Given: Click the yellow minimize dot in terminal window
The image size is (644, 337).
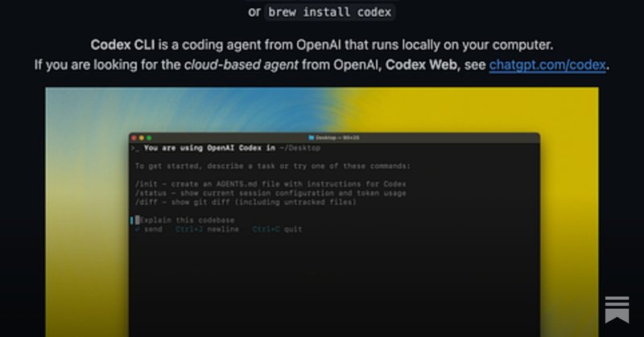Looking at the screenshot, I should coord(142,138).
